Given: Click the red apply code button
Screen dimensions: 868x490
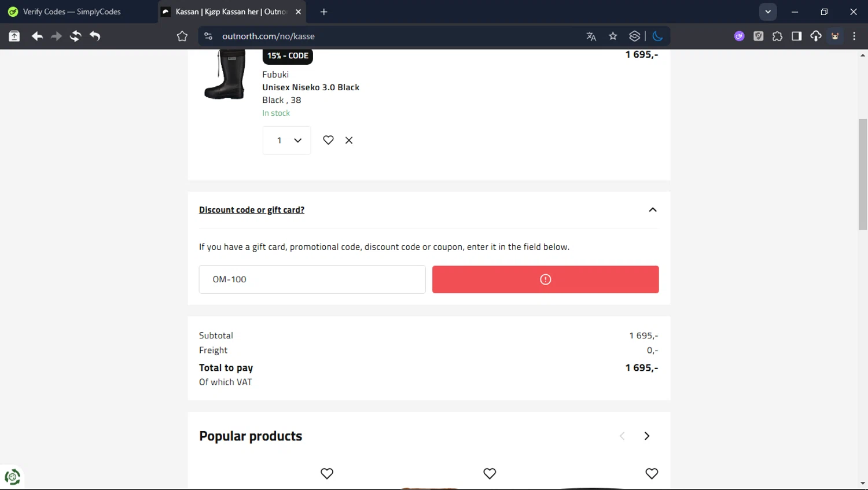Looking at the screenshot, I should 545,279.
